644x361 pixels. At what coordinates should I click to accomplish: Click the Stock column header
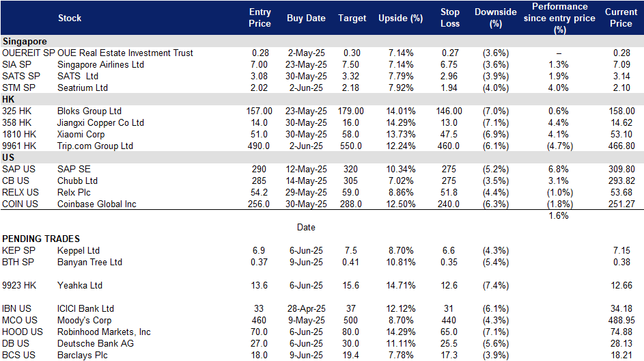[x=70, y=18]
